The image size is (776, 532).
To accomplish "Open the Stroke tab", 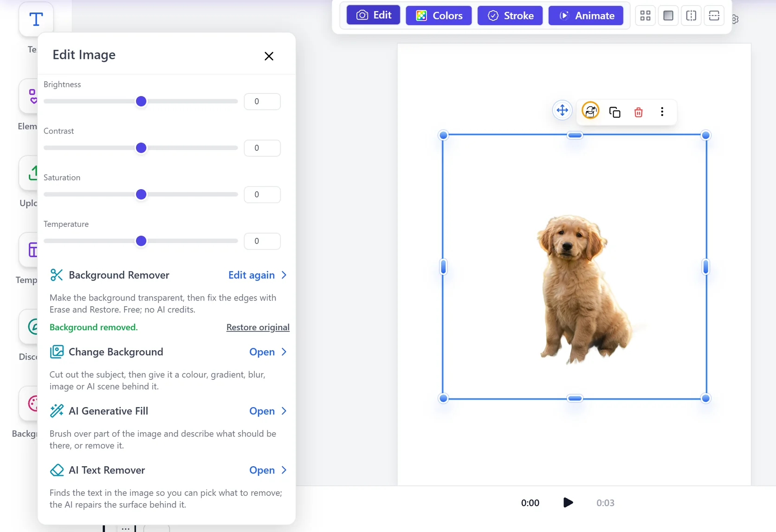I will click(511, 15).
